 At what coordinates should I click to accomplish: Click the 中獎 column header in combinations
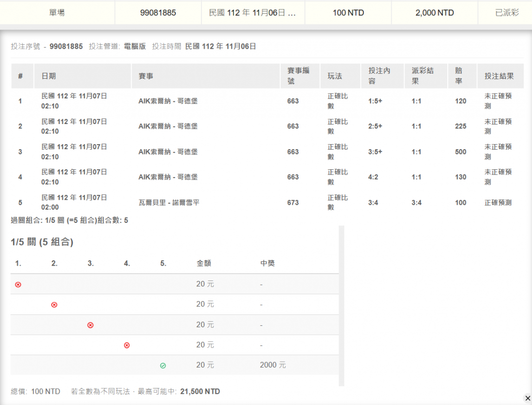pyautogui.click(x=267, y=263)
